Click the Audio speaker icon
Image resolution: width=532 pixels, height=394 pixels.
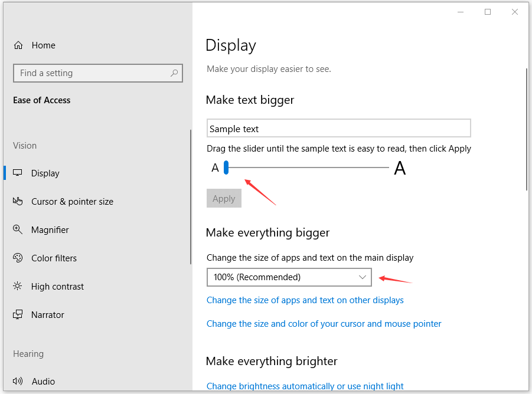coord(18,382)
